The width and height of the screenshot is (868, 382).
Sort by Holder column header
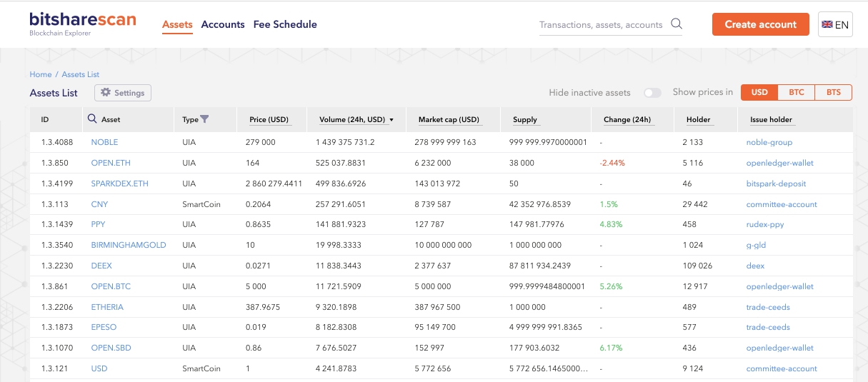click(699, 119)
